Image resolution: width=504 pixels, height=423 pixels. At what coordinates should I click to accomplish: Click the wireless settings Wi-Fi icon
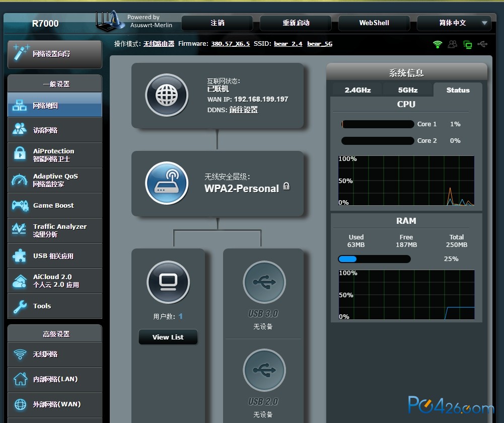pyautogui.click(x=20, y=354)
